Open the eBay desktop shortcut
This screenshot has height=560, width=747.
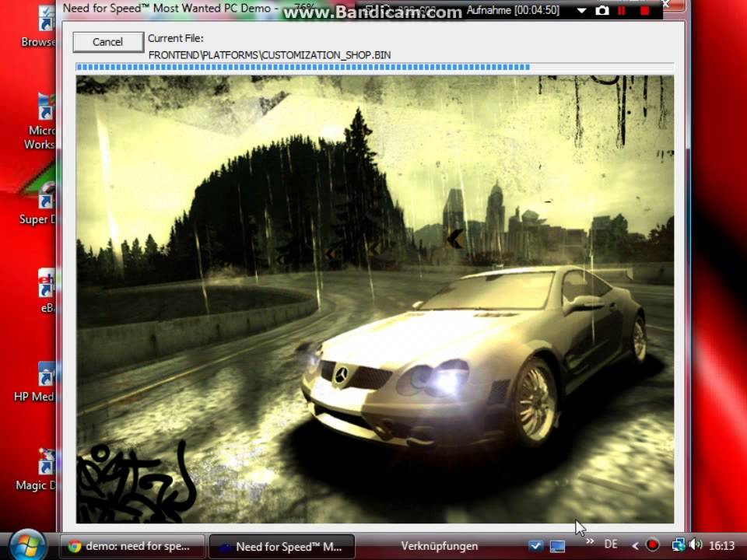[47, 292]
